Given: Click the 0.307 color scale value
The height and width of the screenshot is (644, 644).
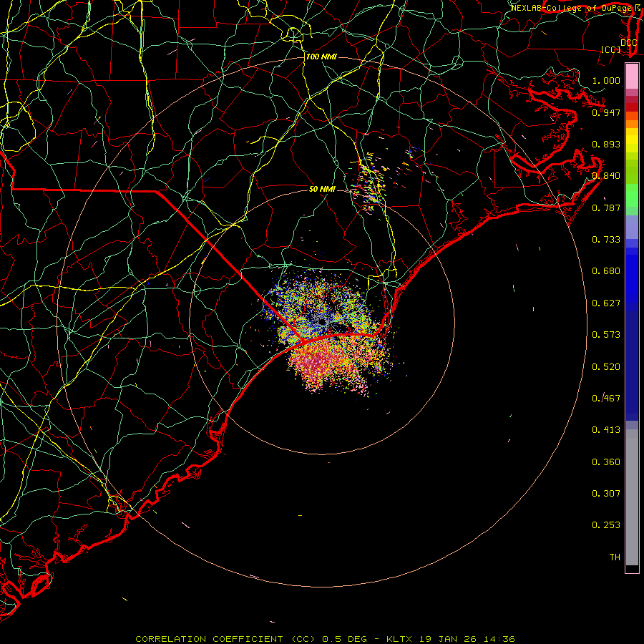Looking at the screenshot, I should (x=606, y=494).
